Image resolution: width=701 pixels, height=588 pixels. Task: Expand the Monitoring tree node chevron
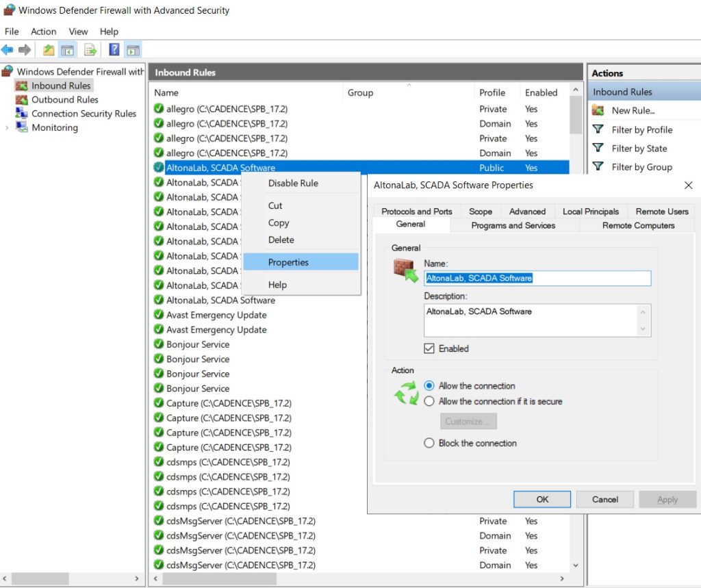7,127
